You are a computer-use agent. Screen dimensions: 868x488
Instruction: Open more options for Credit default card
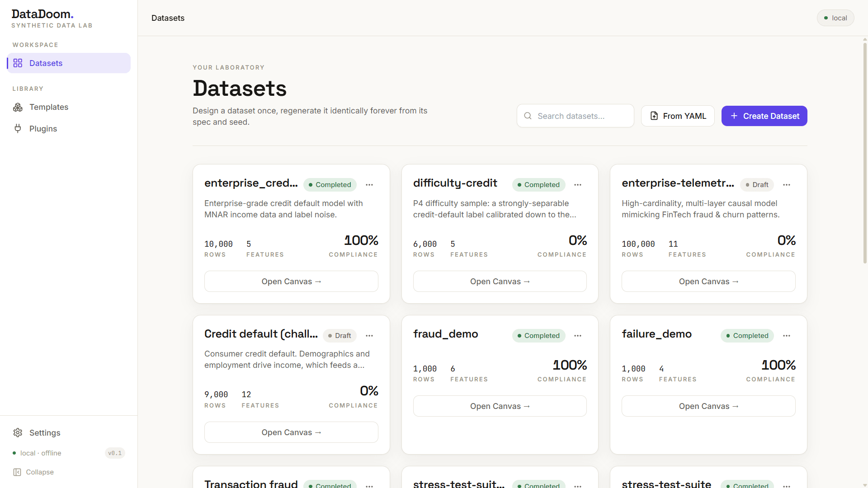click(x=369, y=336)
